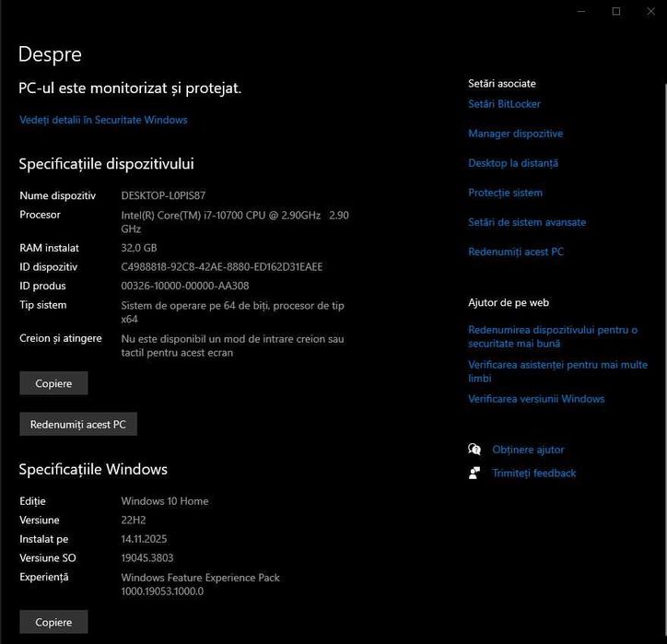Viewport: 667px width, 644px height.
Task: Click the Experiență label
Action: click(x=44, y=578)
